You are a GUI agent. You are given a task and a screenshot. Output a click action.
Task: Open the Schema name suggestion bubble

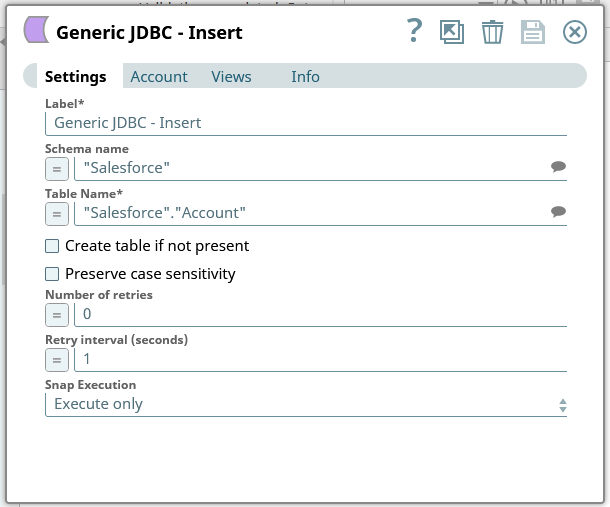558,168
